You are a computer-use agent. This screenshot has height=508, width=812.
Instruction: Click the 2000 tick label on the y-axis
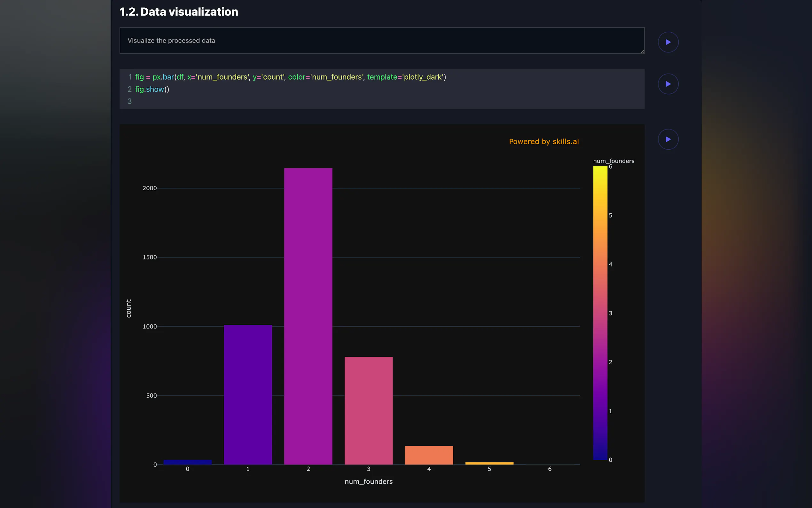149,188
